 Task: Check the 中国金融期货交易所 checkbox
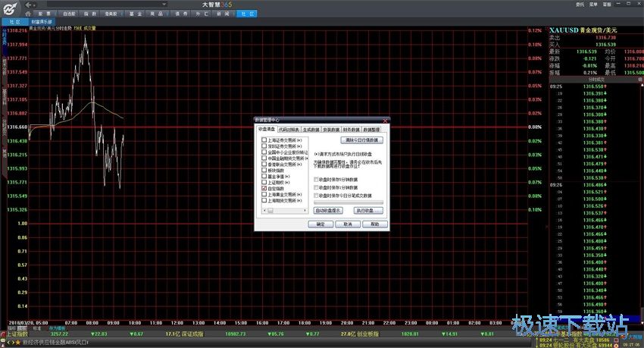point(264,158)
